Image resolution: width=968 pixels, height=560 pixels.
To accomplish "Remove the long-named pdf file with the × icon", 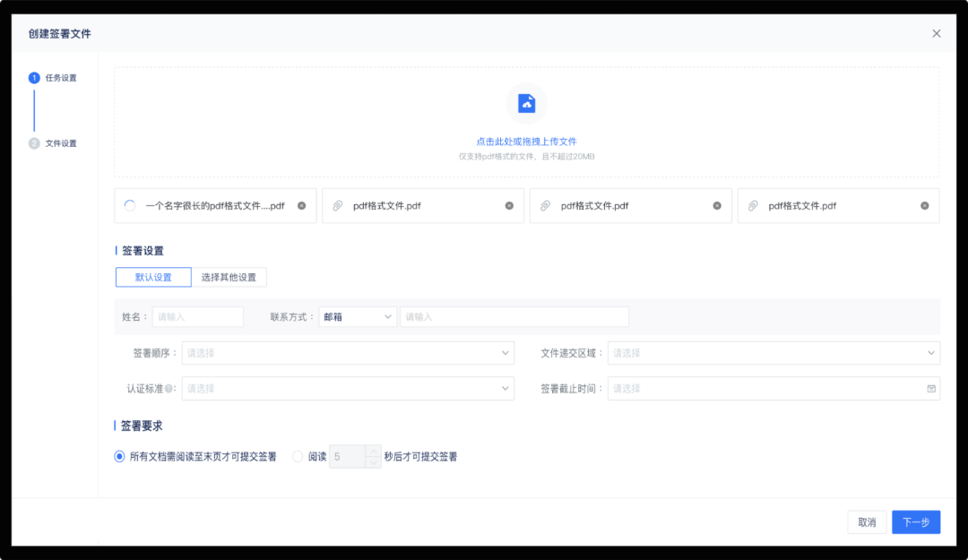I will click(x=300, y=205).
